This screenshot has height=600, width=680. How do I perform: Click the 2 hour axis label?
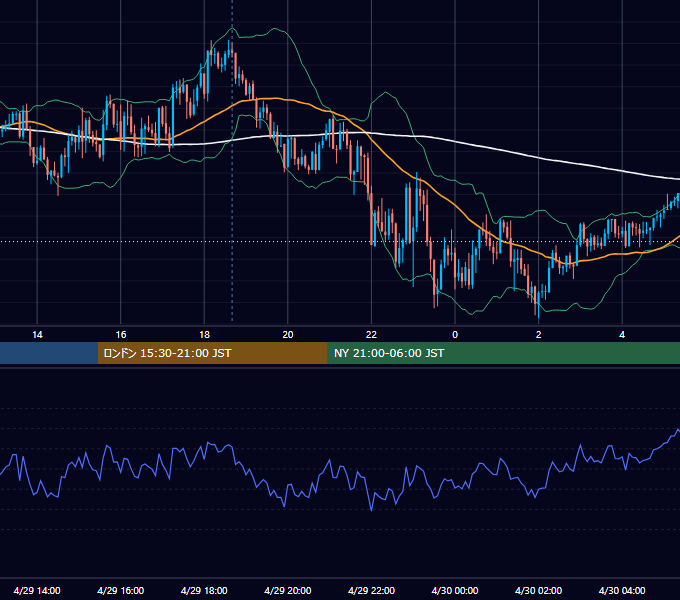pos(539,335)
